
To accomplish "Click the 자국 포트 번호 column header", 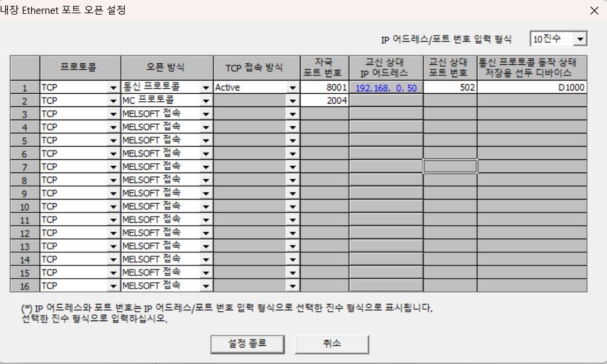I will [324, 68].
